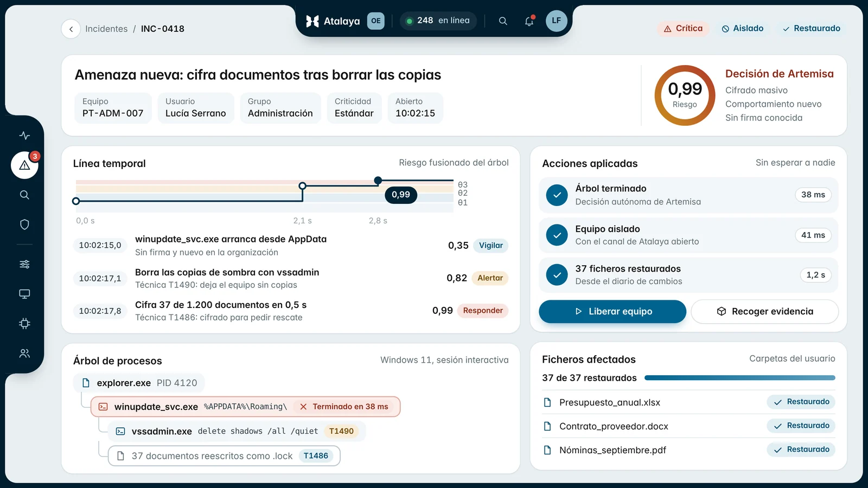Click Criticidad Estándar chip
Screen dimensions: 868x488
tap(354, 108)
